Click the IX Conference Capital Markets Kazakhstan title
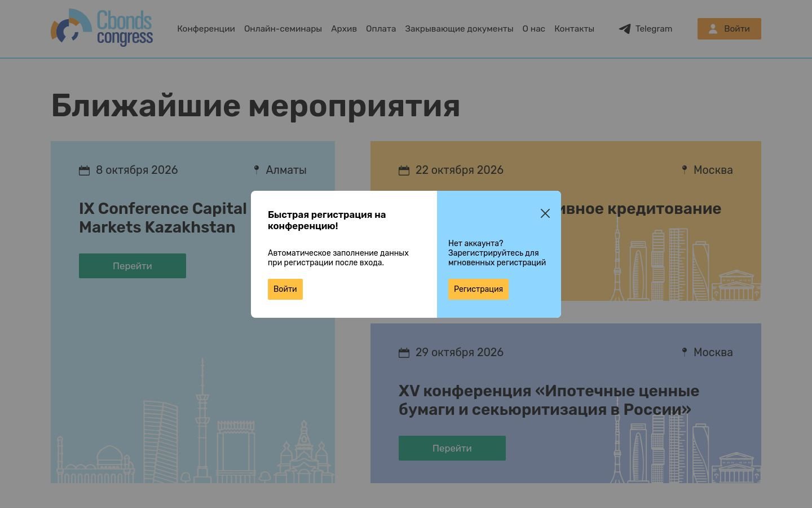The width and height of the screenshot is (812, 508). coord(163,218)
